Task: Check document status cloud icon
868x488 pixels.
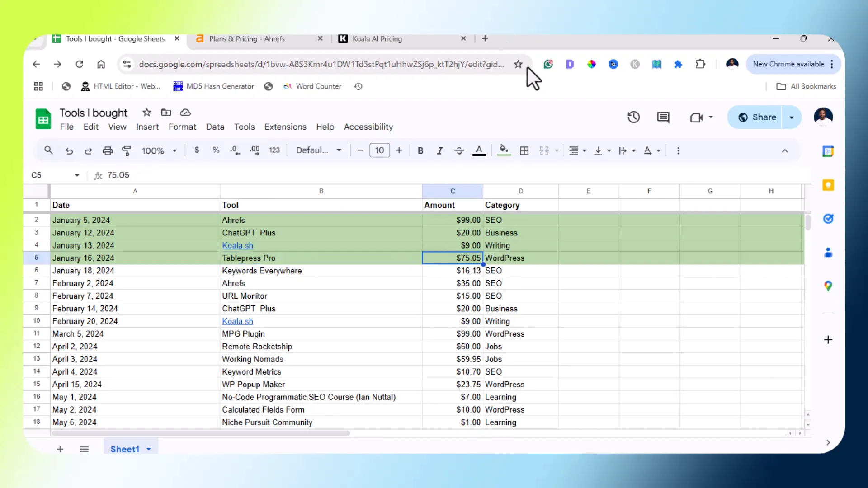Action: (185, 113)
